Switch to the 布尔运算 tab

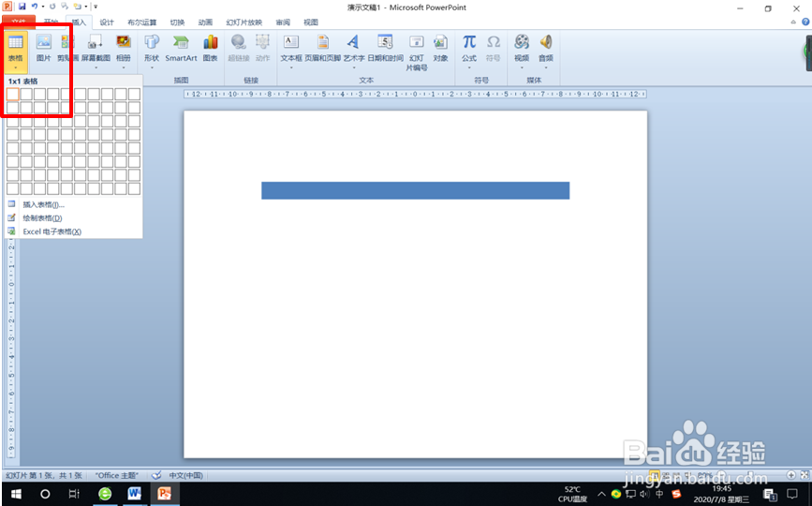tap(142, 22)
